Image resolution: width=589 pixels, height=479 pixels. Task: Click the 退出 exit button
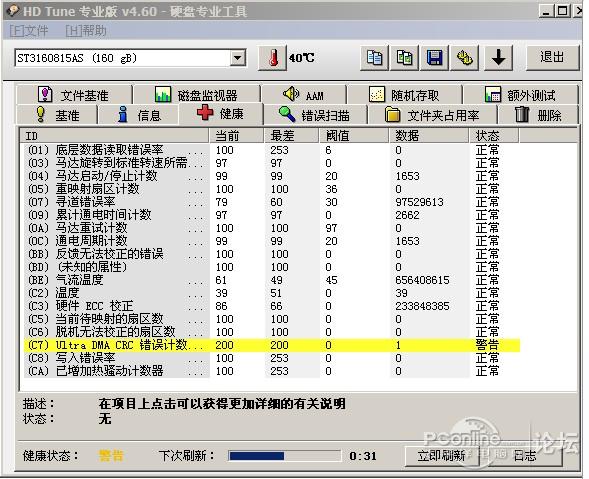tap(552, 57)
